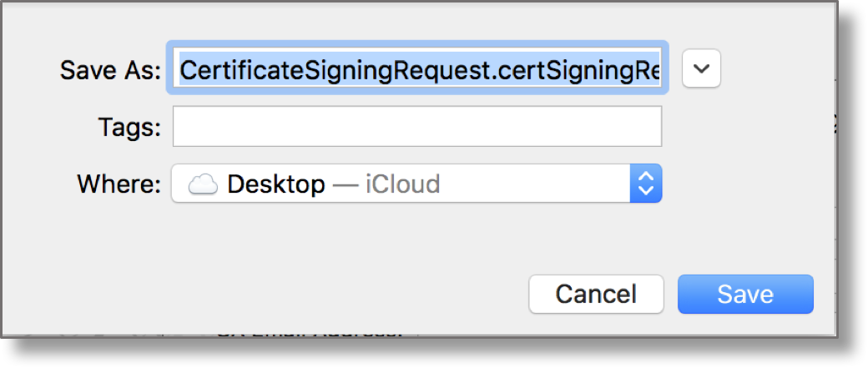Screen dimensions: 868x368
Task: Click the 'Save As:' label
Action: pos(110,71)
